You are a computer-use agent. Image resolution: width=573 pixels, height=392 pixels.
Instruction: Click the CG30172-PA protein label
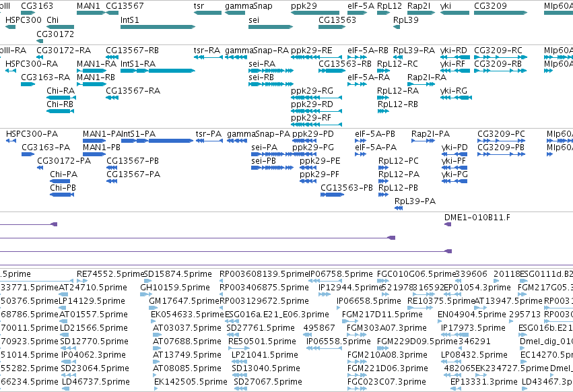point(64,161)
